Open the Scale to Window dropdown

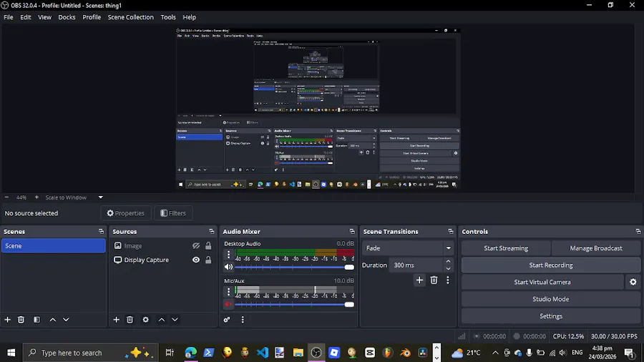[x=74, y=197]
